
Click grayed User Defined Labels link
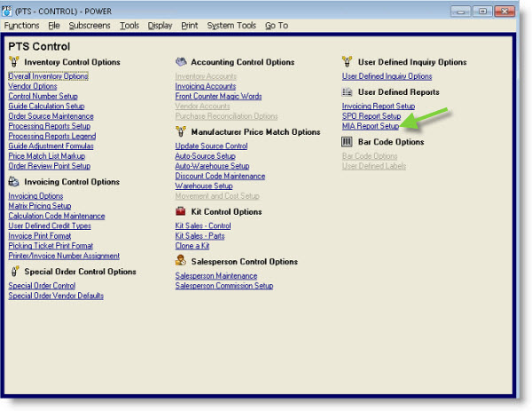click(x=374, y=166)
